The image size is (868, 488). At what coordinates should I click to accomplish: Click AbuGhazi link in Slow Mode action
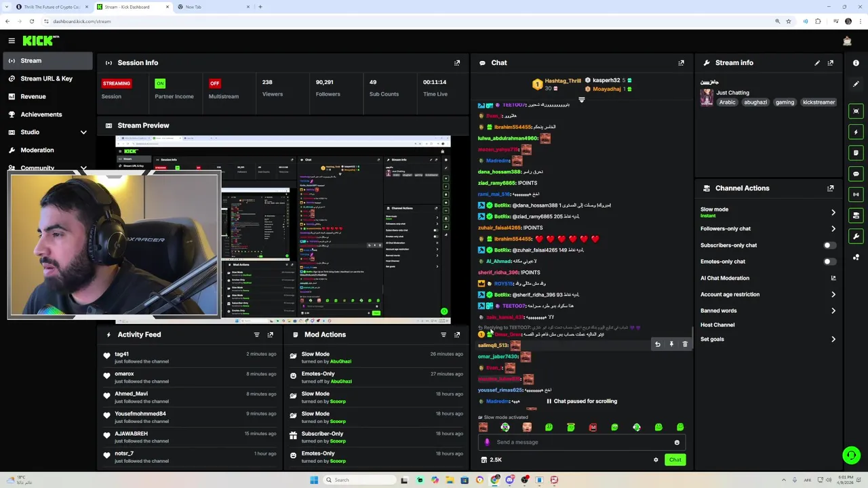tap(340, 362)
